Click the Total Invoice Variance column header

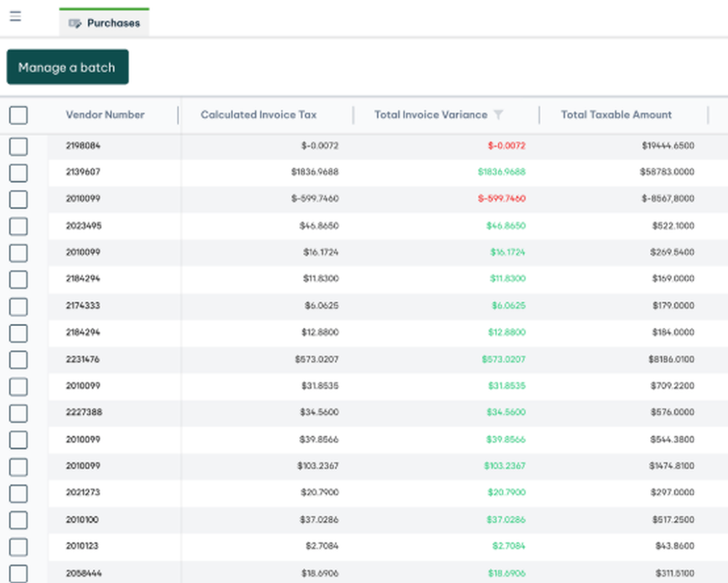tap(430, 115)
